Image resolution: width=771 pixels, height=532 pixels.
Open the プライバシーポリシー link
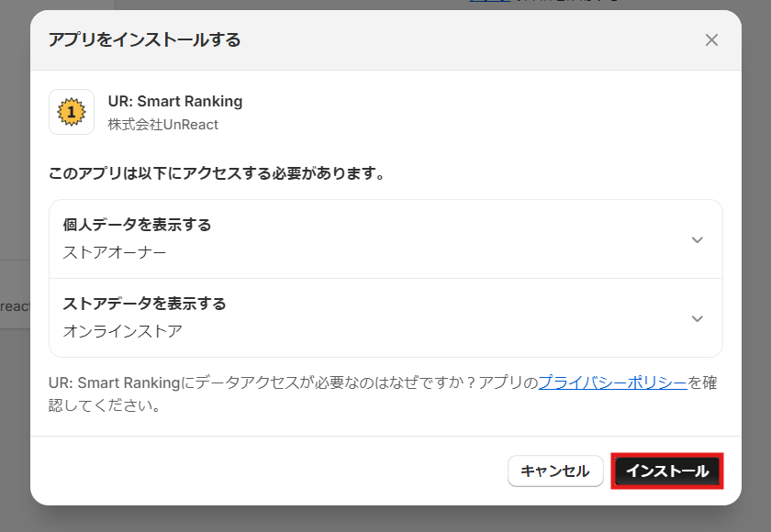(613, 382)
